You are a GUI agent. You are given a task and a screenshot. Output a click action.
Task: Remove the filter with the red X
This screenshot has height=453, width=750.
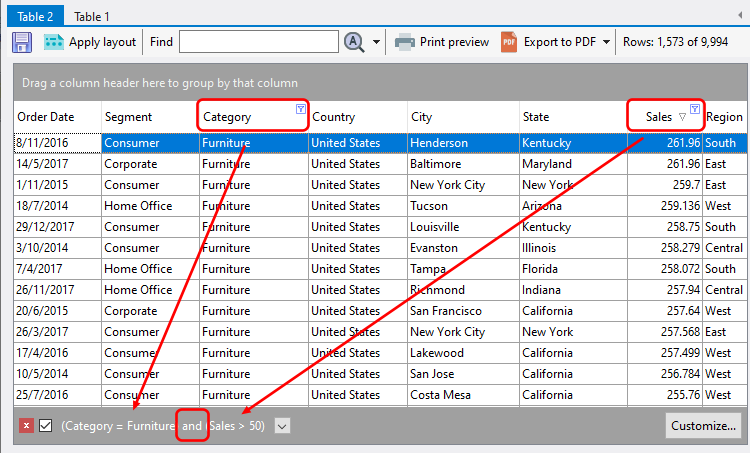pyautogui.click(x=26, y=426)
